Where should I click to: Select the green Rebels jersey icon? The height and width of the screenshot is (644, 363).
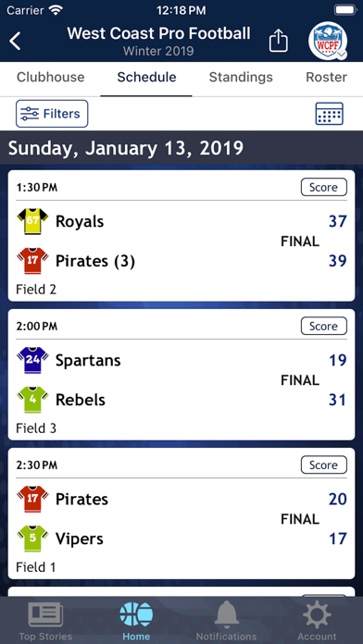[x=32, y=400]
